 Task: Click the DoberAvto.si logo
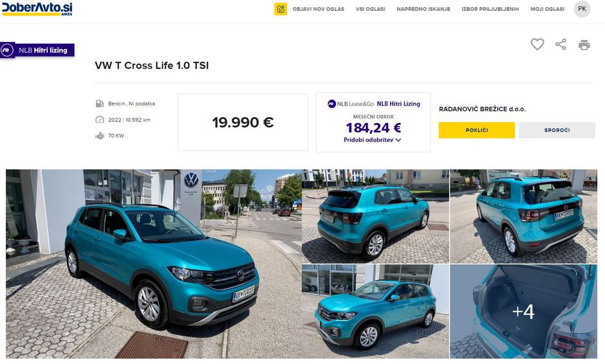coord(37,9)
